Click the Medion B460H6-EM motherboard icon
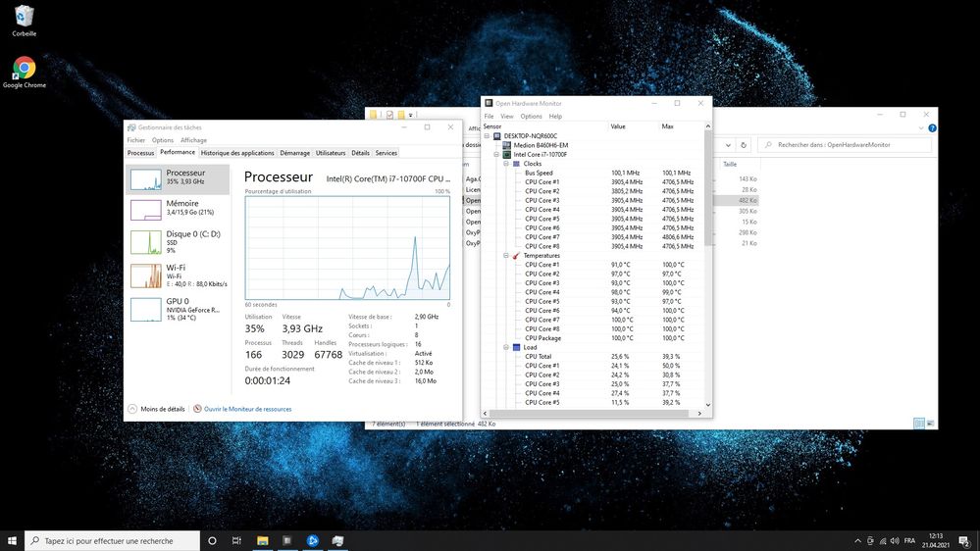This screenshot has width=980, height=551. 507,145
